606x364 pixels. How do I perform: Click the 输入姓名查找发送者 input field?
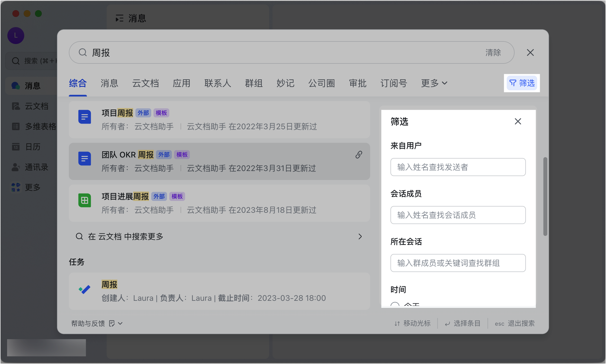click(458, 167)
